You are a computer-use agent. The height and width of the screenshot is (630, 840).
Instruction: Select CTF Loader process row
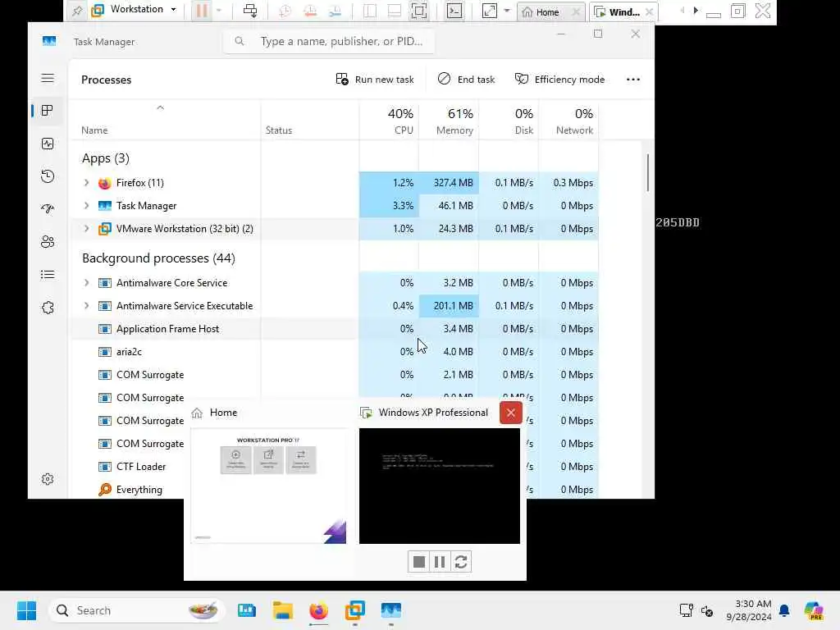(141, 467)
